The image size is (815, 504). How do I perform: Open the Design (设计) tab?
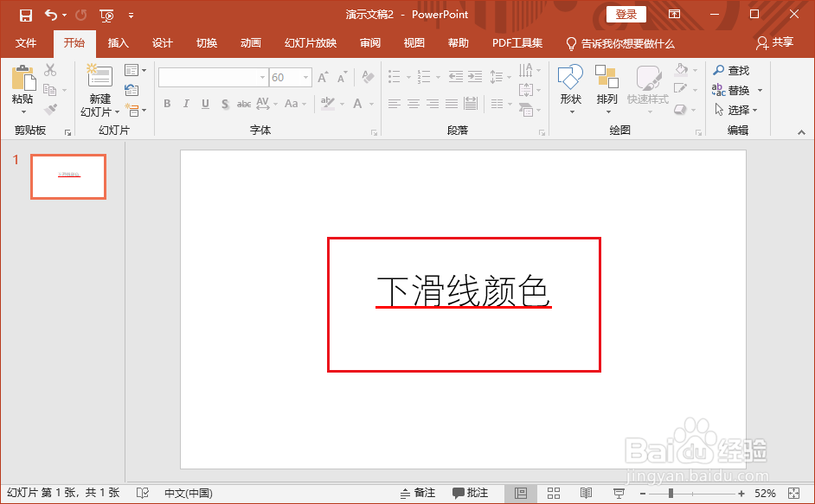162,42
